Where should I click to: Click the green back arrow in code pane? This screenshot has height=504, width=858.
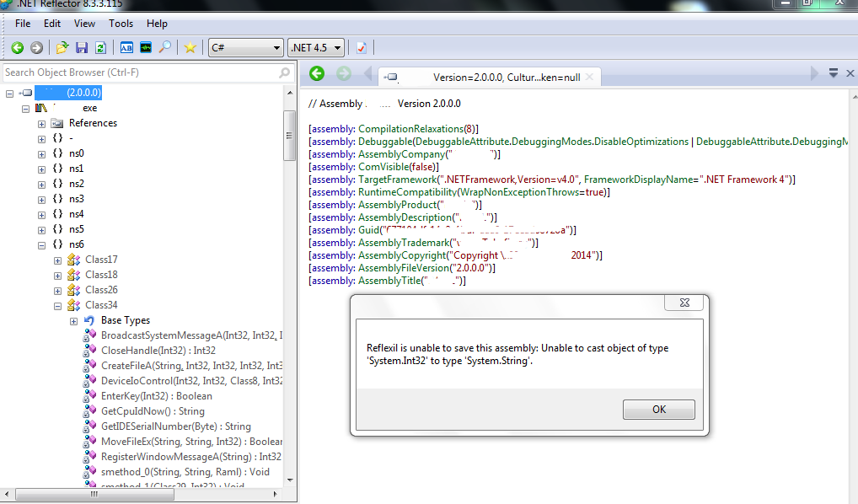pos(317,74)
